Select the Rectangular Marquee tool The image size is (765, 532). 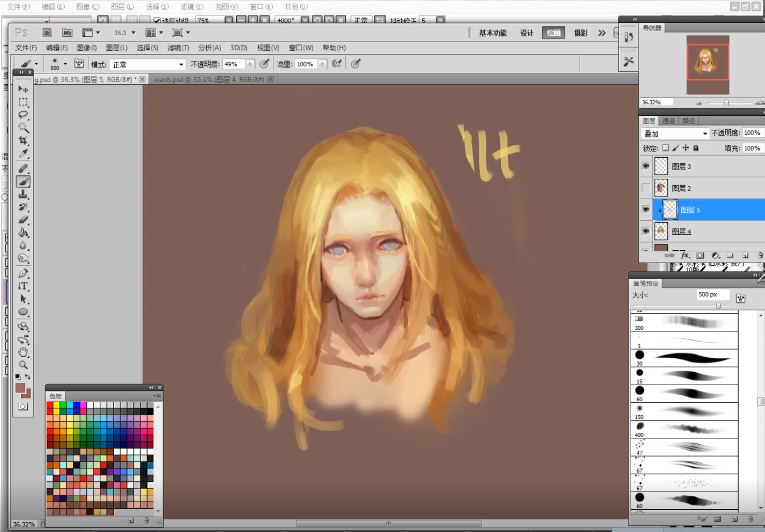[23, 102]
